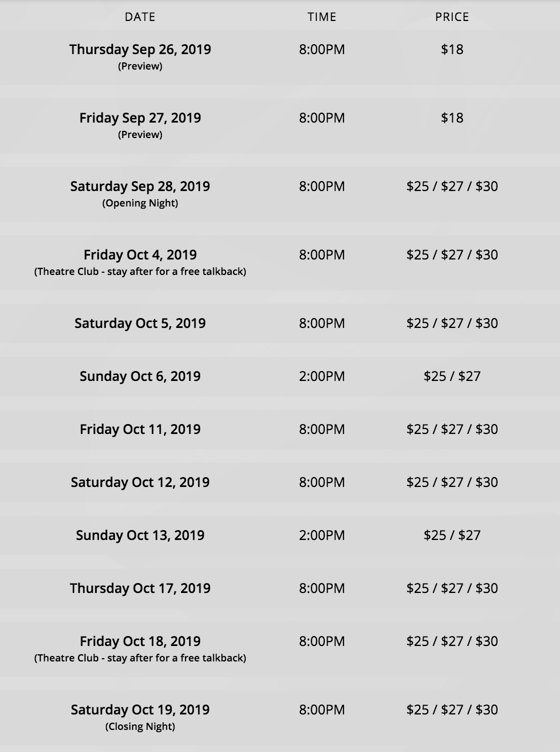Click the TIME column header

[322, 17]
